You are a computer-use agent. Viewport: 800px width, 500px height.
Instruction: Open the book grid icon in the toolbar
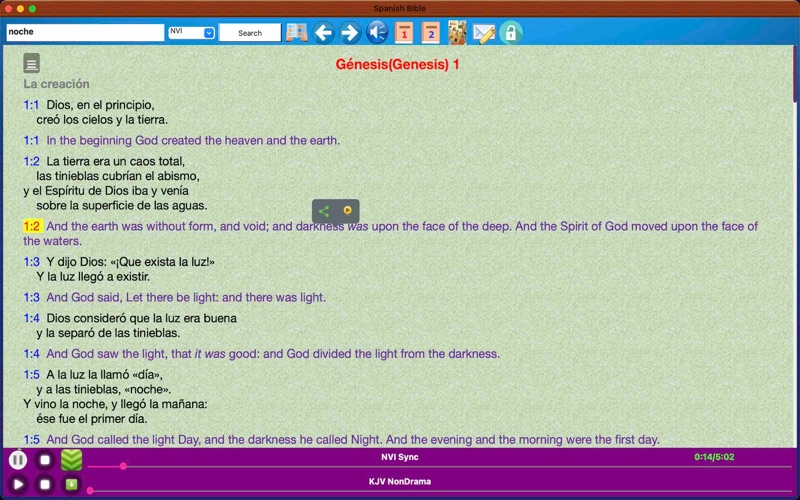(296, 33)
